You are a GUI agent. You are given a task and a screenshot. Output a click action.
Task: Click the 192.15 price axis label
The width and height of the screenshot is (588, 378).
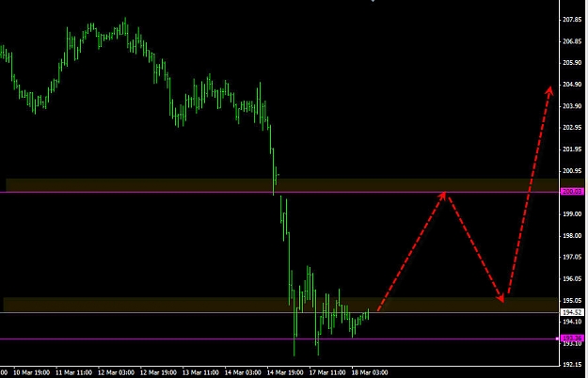tap(572, 364)
